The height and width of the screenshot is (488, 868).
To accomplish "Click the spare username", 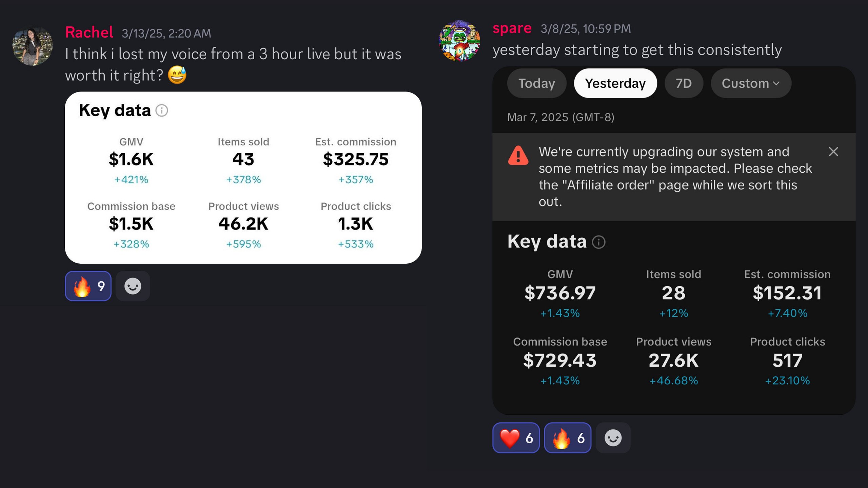I will pyautogui.click(x=512, y=28).
